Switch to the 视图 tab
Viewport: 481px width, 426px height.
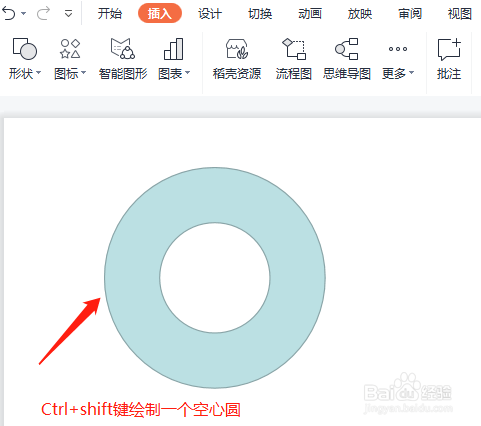tap(460, 14)
